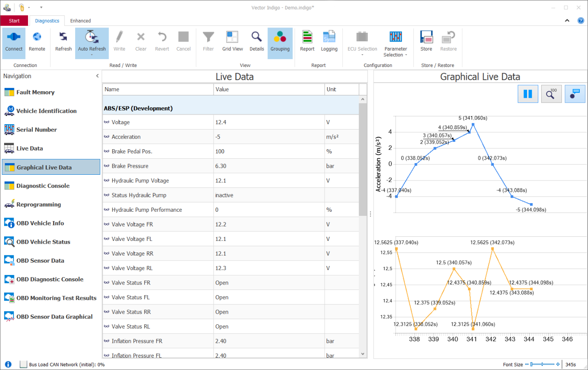The image size is (588, 370).
Task: Open the Start tab
Action: pos(14,21)
